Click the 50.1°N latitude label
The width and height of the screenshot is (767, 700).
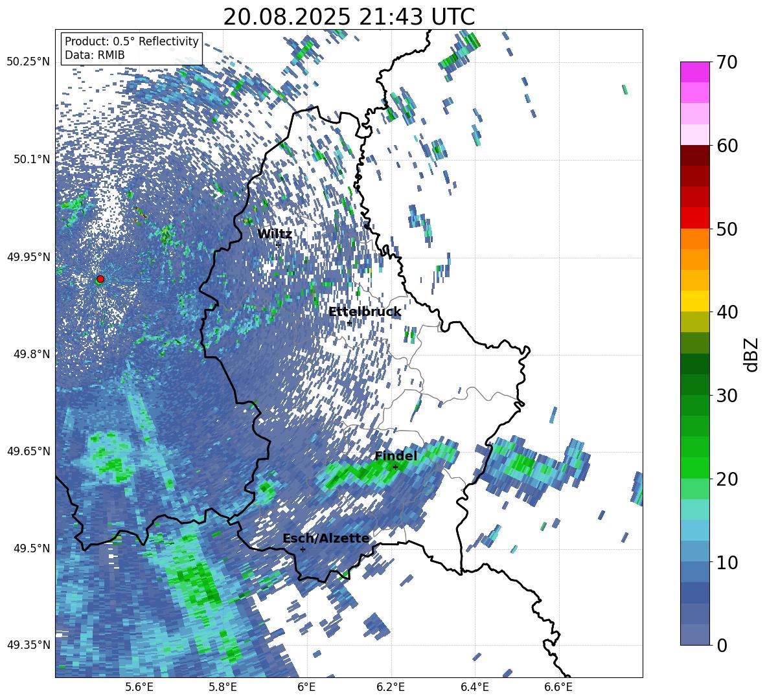tap(32, 159)
